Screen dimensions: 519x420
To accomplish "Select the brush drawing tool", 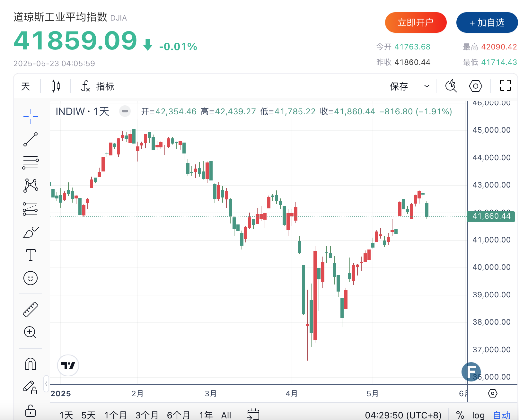I will coord(31,232).
